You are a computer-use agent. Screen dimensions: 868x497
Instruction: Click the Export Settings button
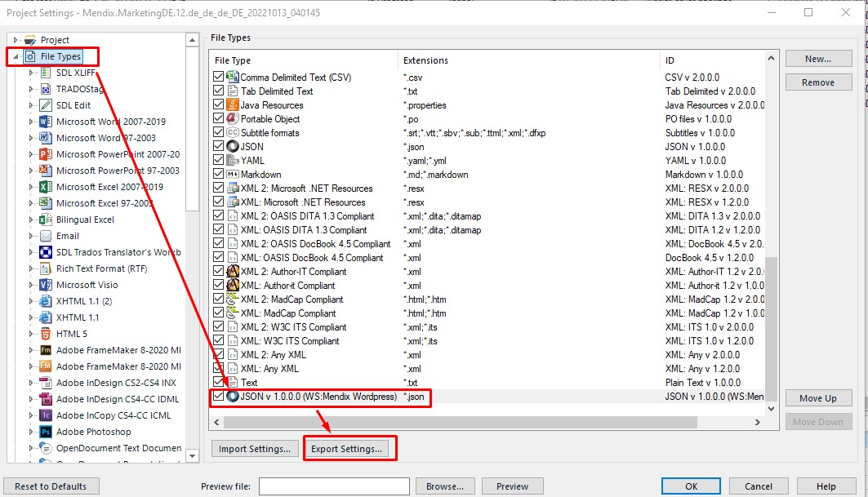click(349, 448)
